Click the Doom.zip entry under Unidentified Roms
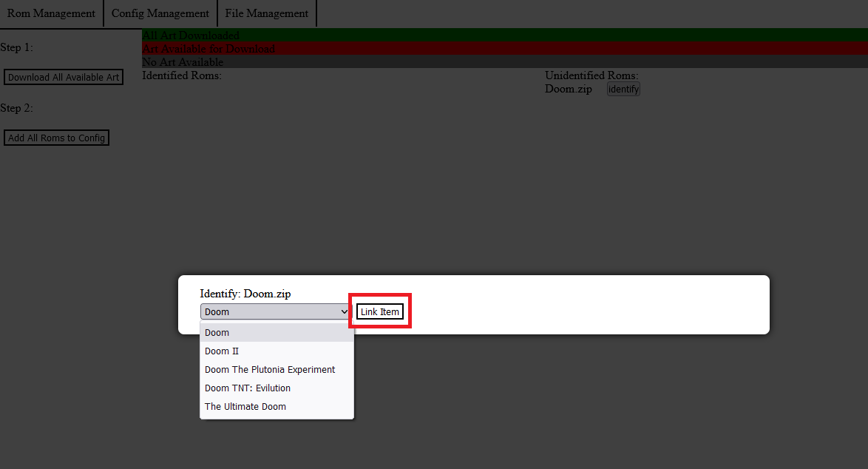 [x=568, y=89]
